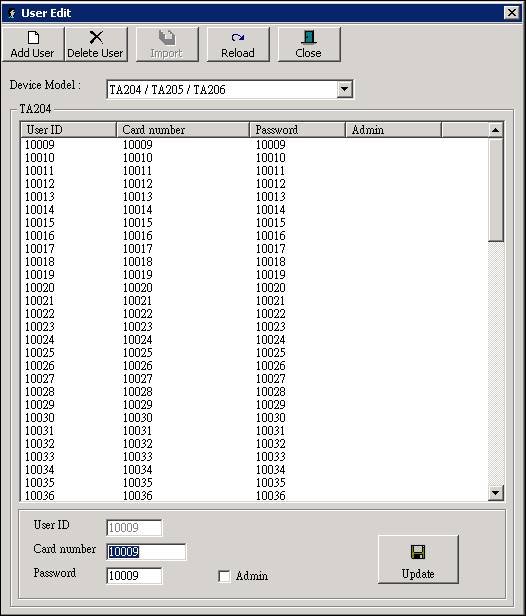Click the Password input field

134,576
